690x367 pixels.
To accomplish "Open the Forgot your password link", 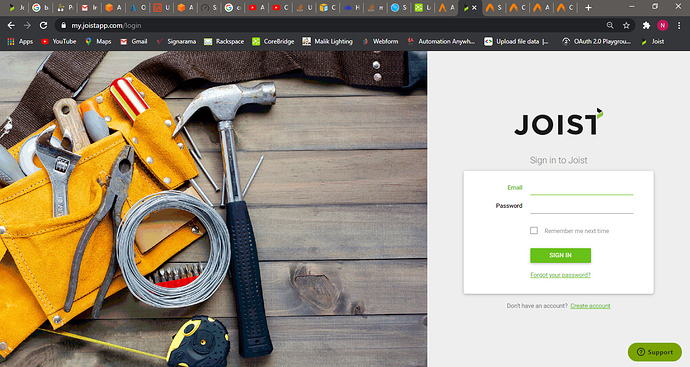I will [560, 275].
